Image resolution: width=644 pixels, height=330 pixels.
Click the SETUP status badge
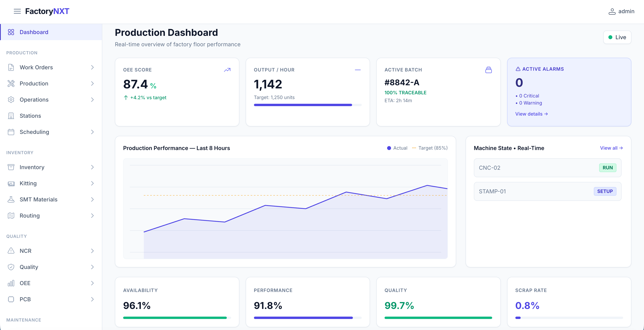[x=605, y=191]
